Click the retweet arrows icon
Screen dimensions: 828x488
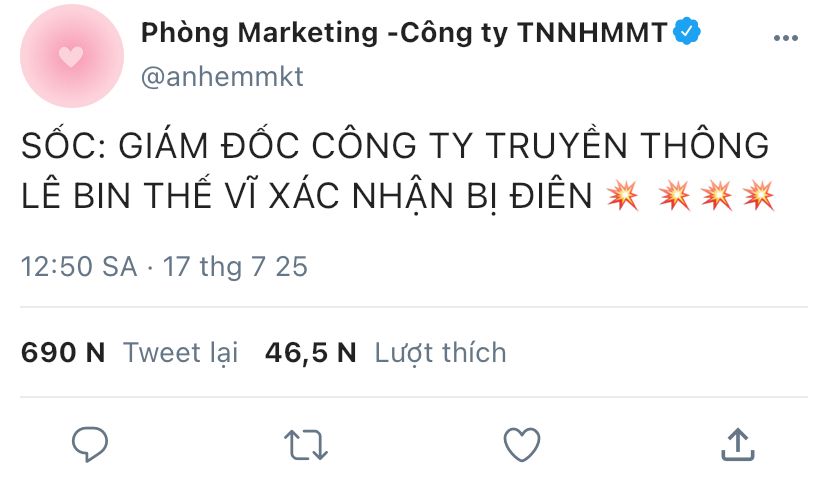click(306, 445)
